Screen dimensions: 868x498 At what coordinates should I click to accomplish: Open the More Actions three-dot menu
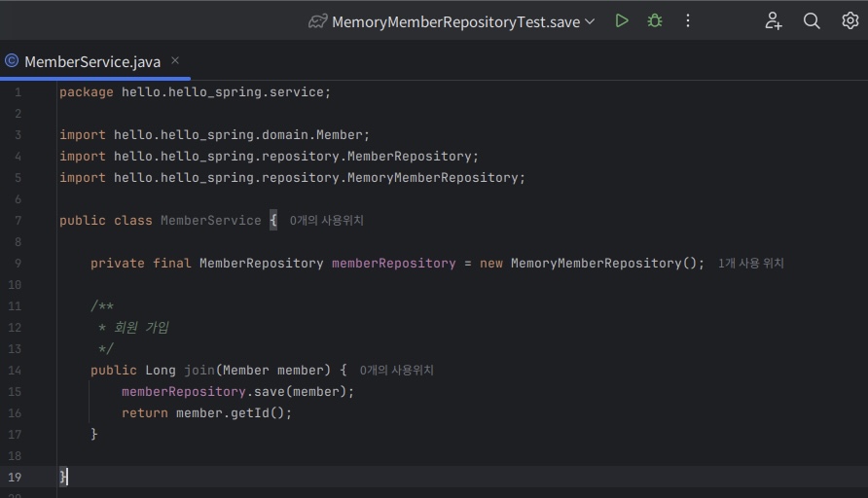pyautogui.click(x=688, y=21)
